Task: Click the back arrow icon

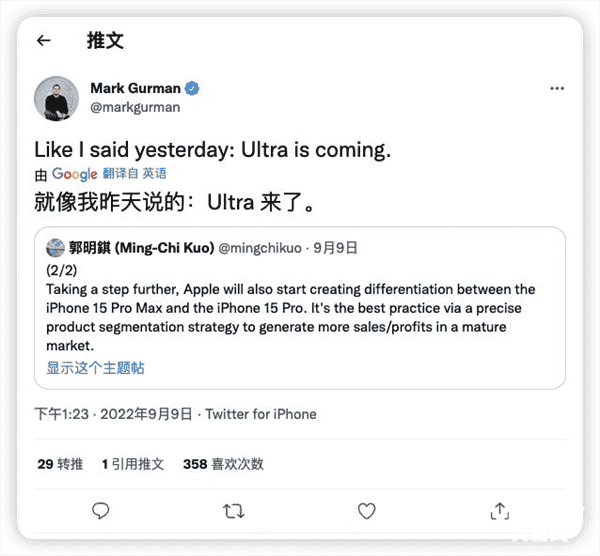Action: pyautogui.click(x=43, y=41)
